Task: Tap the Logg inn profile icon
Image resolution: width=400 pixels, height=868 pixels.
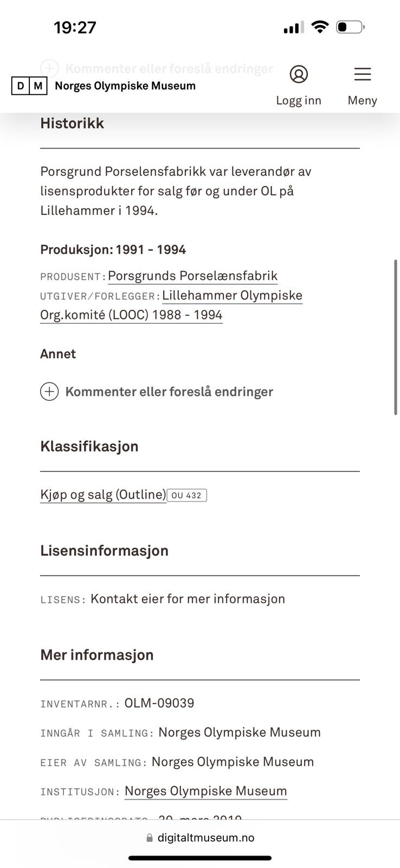Action: 299,74
